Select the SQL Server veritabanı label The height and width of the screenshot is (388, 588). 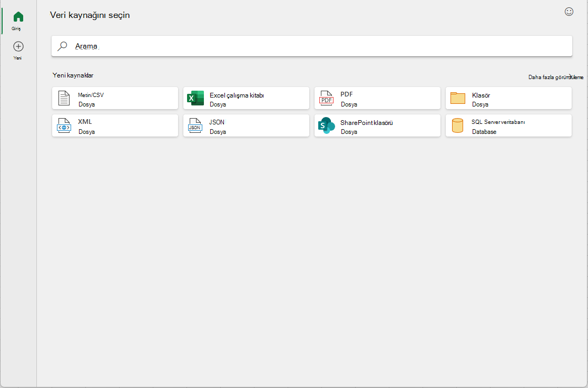pyautogui.click(x=498, y=122)
